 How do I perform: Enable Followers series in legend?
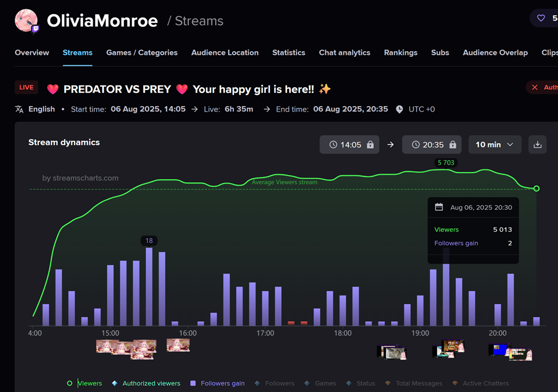(x=275, y=383)
